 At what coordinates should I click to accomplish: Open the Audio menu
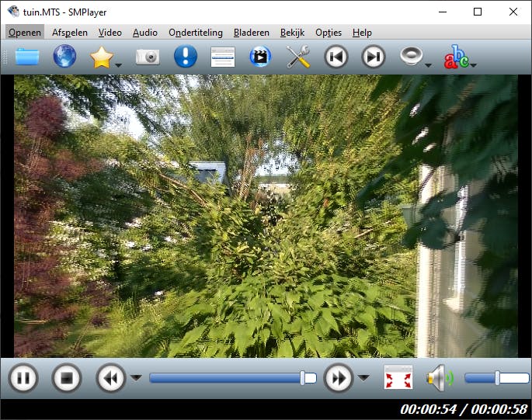145,33
